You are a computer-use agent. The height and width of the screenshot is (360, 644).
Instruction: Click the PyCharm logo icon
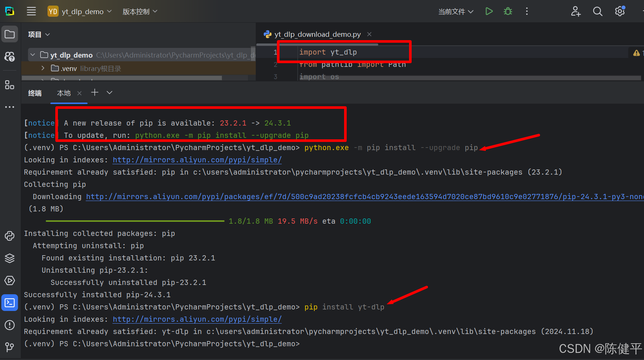pos(10,12)
